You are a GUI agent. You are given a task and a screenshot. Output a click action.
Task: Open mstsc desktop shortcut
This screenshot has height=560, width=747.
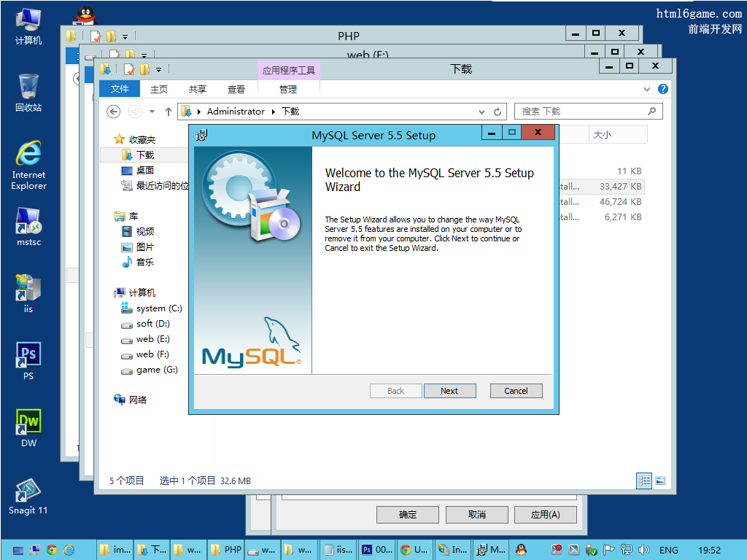click(28, 227)
